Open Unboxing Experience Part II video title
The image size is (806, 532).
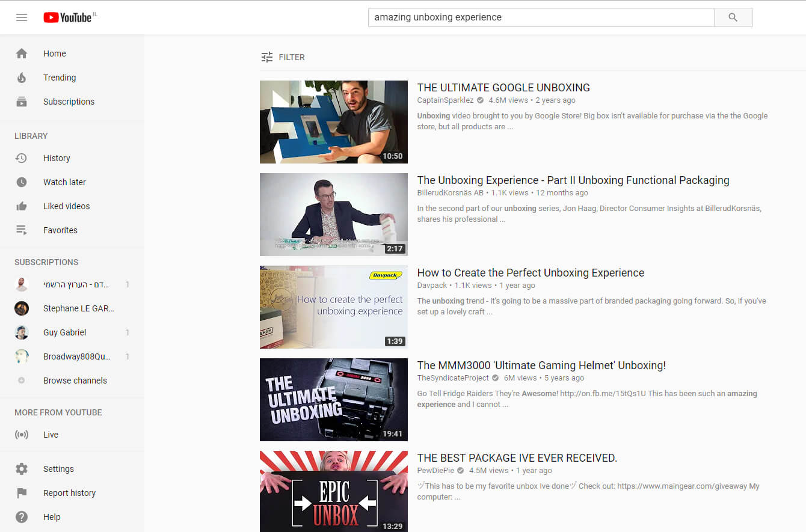click(x=573, y=180)
